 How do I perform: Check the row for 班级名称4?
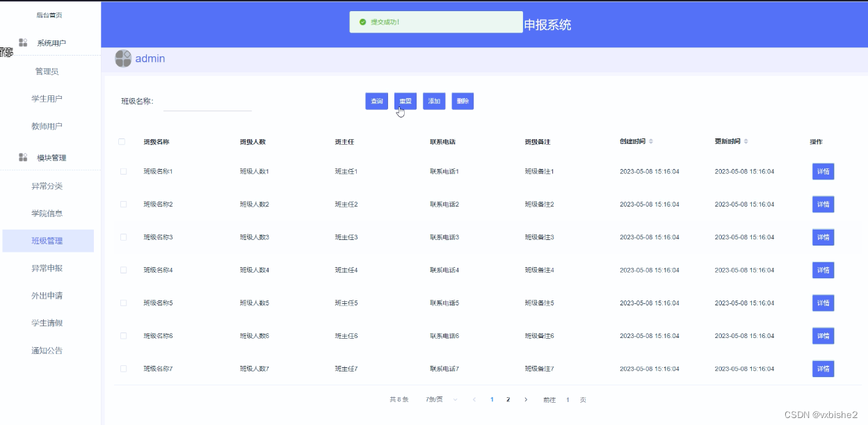124,270
